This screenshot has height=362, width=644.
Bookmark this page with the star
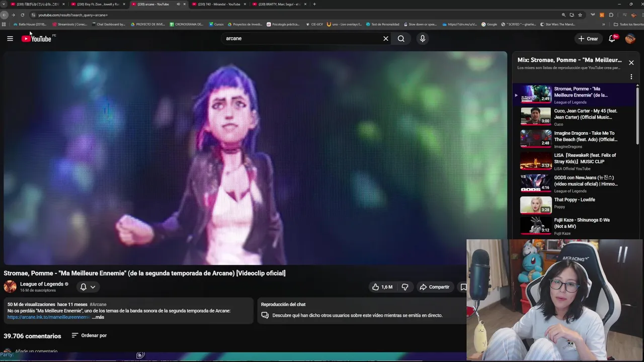(580, 15)
